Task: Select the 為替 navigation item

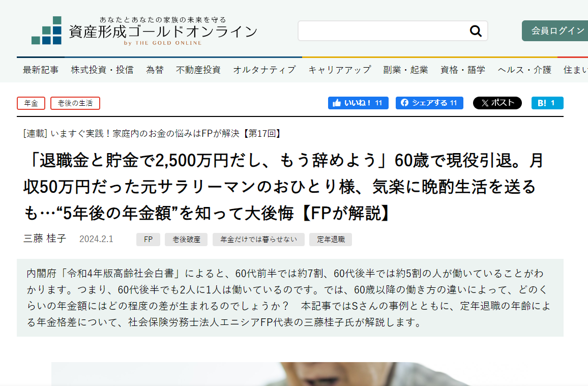Action: 155,70
